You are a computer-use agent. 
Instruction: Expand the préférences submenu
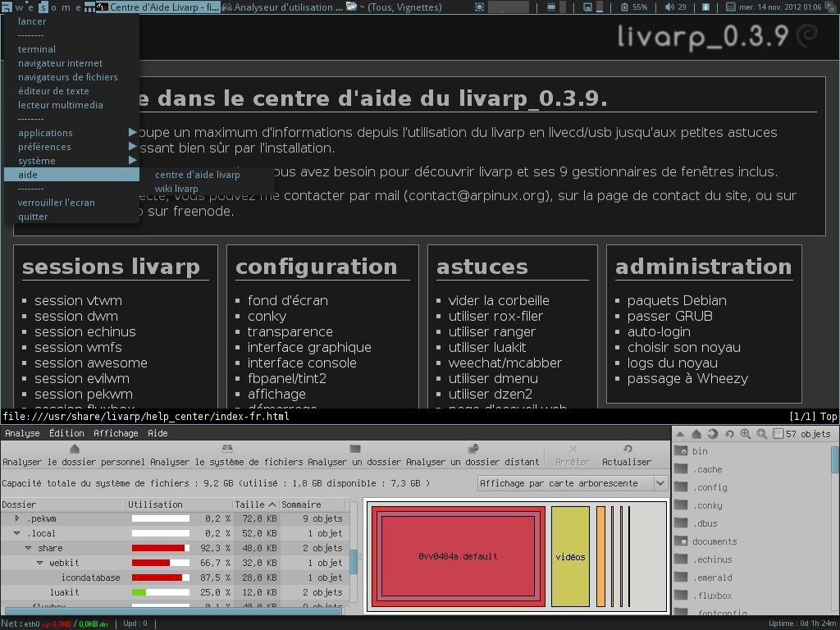(71, 147)
